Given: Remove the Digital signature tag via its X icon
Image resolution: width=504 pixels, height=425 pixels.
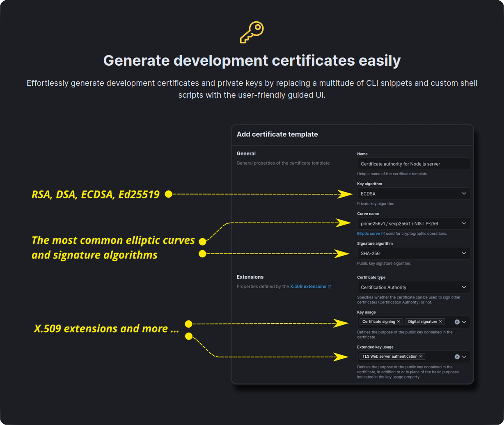Looking at the screenshot, I should 440,322.
